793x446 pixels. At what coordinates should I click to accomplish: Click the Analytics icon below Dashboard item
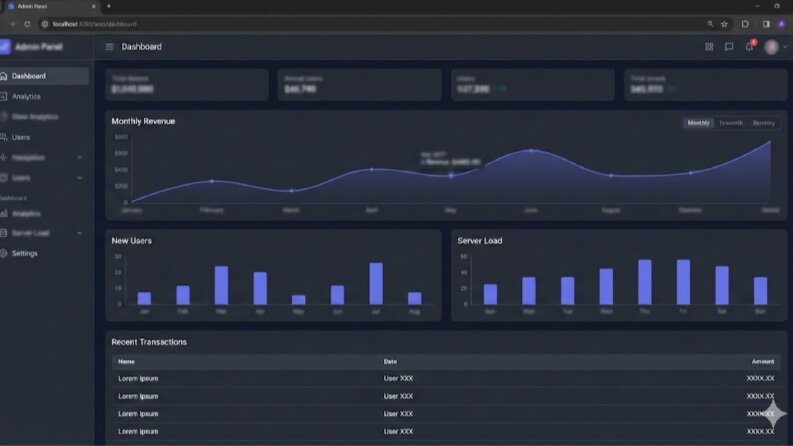coord(4,96)
